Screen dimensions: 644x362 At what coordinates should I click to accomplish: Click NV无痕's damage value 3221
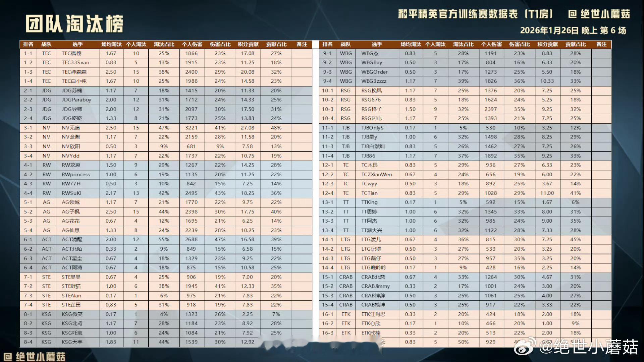pyautogui.click(x=191, y=128)
